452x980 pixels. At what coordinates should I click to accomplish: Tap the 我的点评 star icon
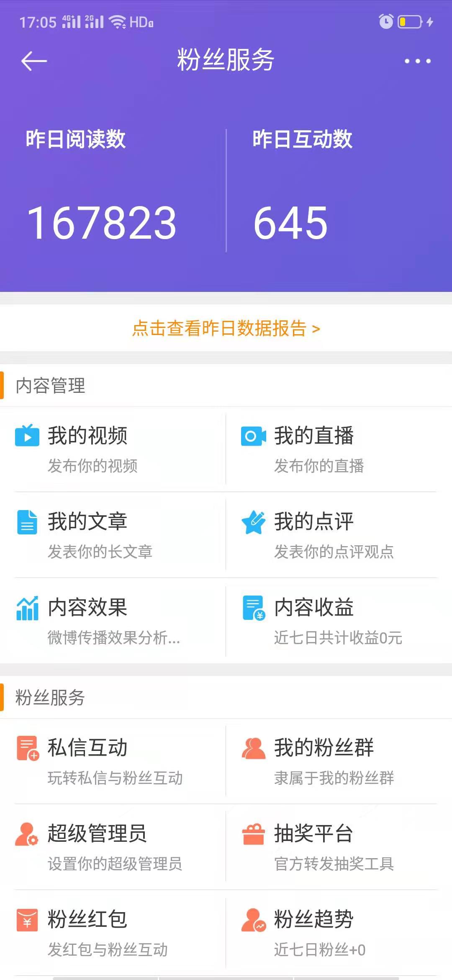[x=254, y=522]
